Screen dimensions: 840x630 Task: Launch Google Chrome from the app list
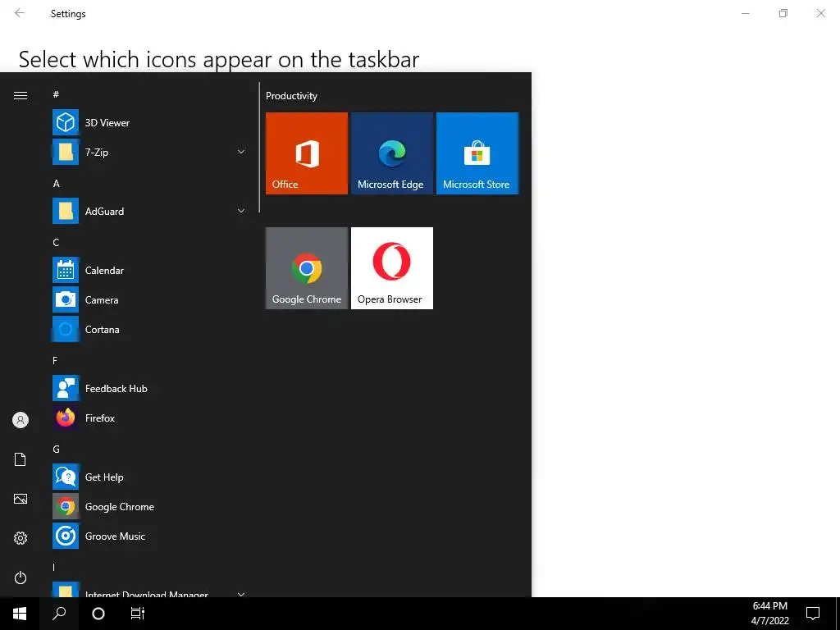66,506
